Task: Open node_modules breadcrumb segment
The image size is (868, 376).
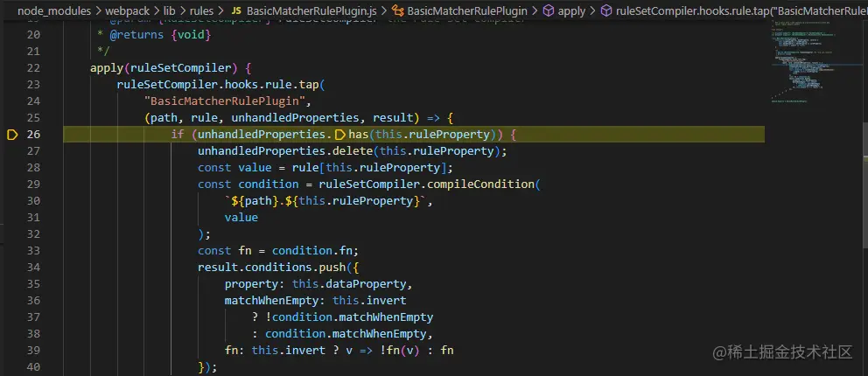Action: [x=53, y=10]
